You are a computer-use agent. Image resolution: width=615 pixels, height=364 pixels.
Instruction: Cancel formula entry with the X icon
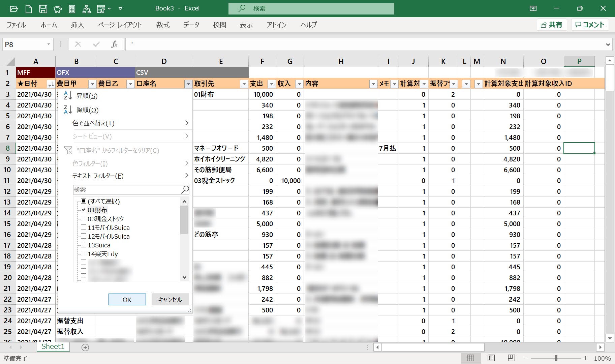pos(78,44)
